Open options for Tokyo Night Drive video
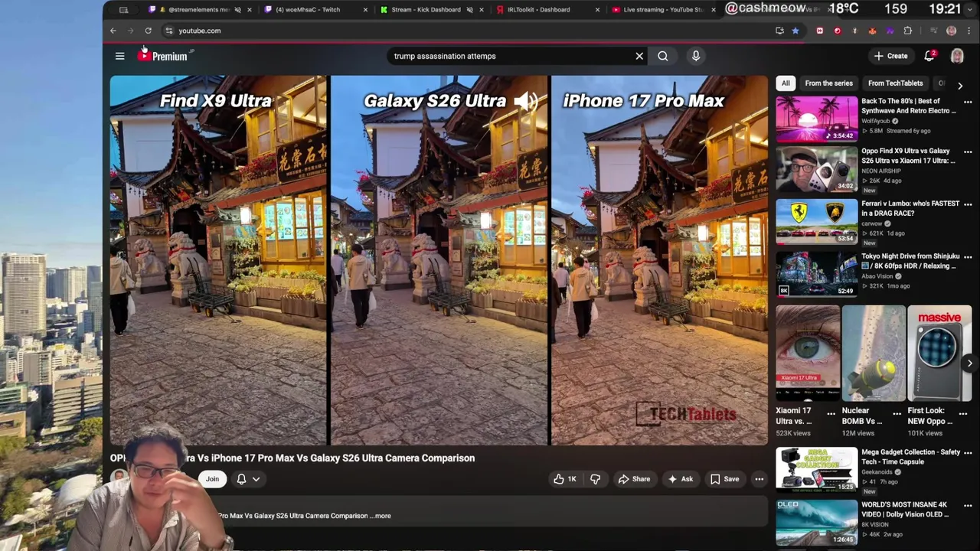 968,257
